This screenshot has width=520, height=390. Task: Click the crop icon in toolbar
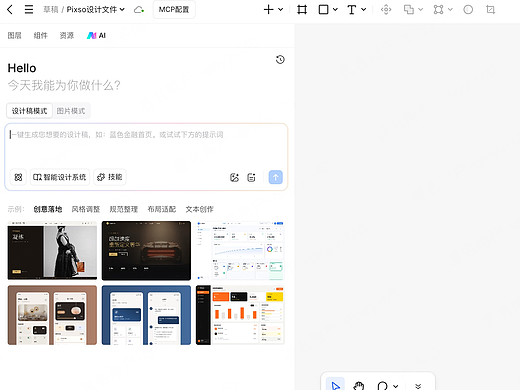tap(490, 9)
